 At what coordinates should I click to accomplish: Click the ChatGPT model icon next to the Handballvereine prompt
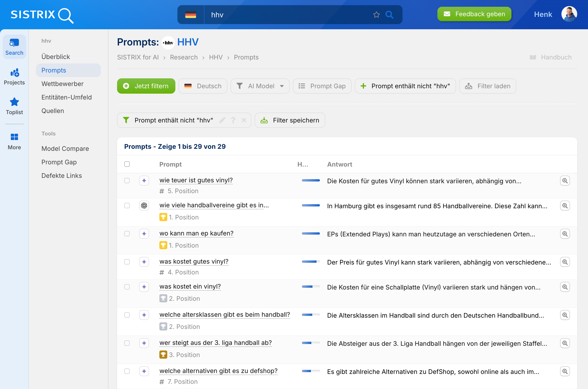144,205
